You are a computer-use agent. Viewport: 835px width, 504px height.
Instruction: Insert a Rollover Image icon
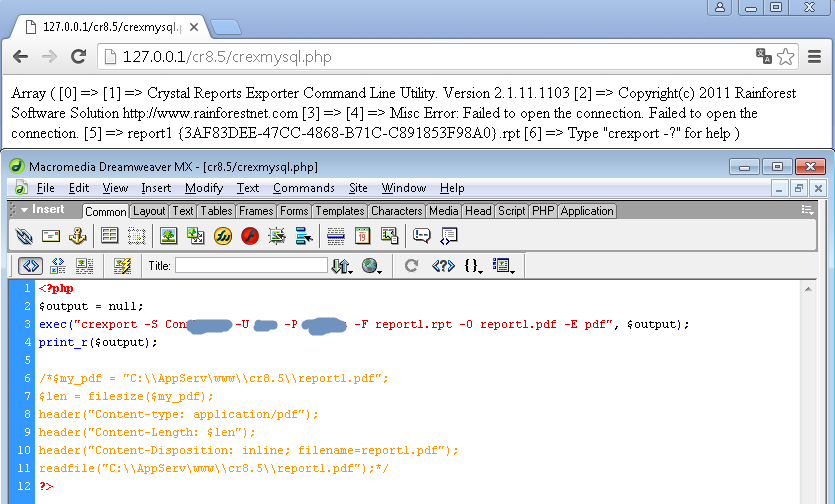[x=276, y=235]
